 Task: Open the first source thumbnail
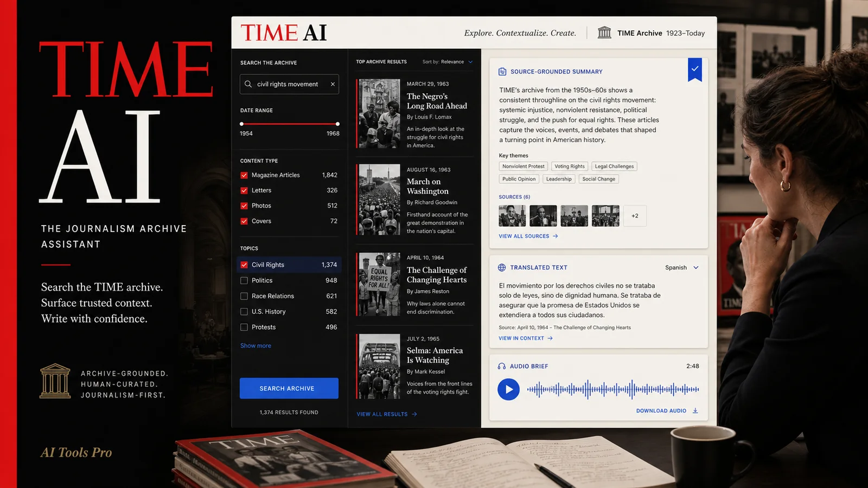tap(512, 216)
